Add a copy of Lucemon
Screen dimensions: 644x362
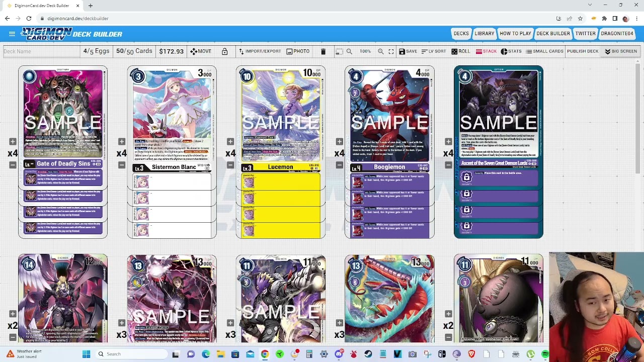230,142
